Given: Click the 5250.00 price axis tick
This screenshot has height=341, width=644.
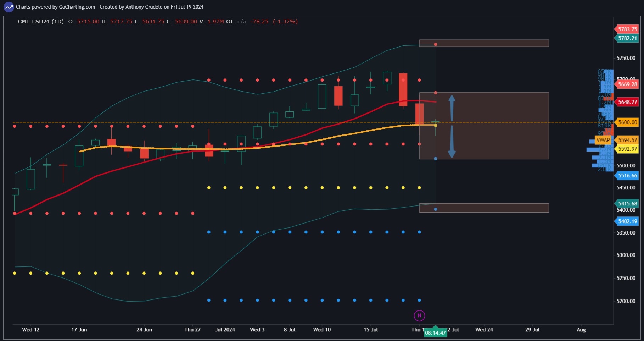Looking at the screenshot, I should [626, 278].
